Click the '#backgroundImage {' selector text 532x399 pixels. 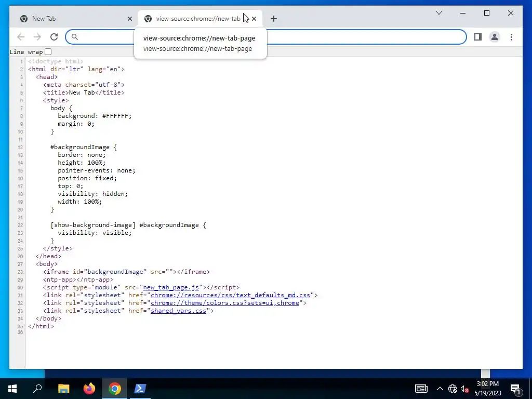(x=84, y=147)
